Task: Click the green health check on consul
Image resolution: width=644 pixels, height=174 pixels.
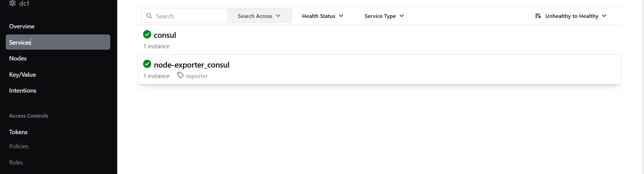Action: [x=147, y=34]
